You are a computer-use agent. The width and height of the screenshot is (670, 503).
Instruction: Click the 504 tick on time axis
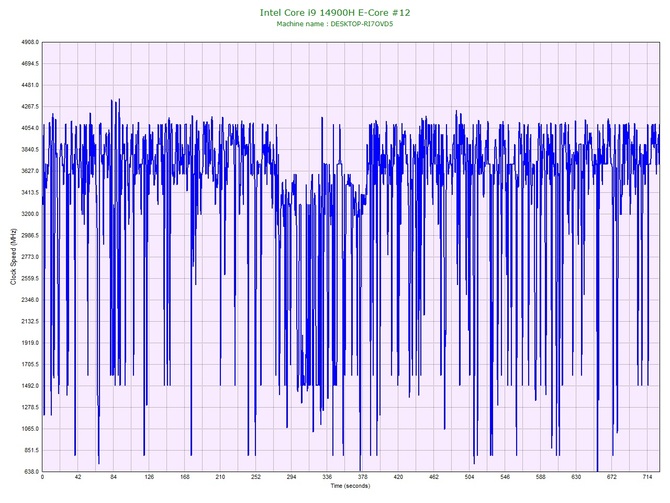point(470,477)
